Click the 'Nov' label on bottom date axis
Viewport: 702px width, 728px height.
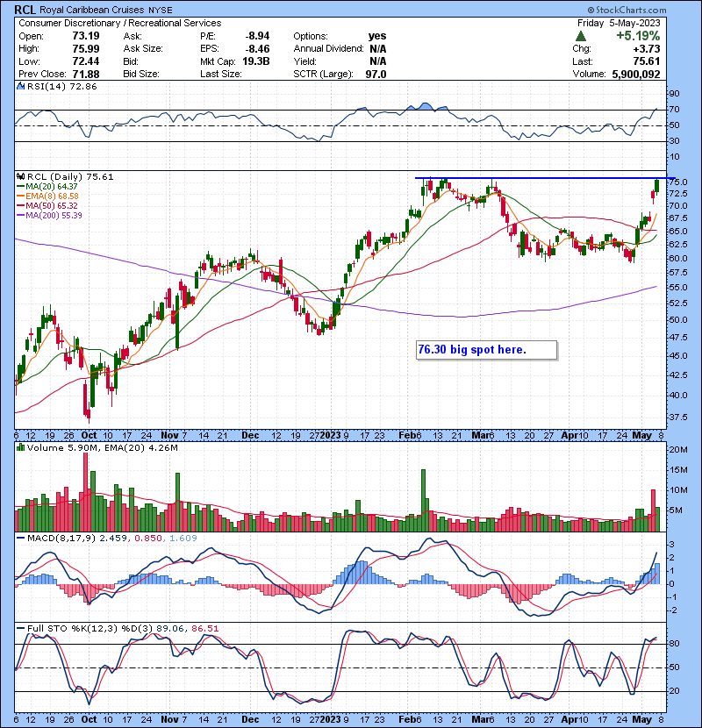tap(169, 719)
